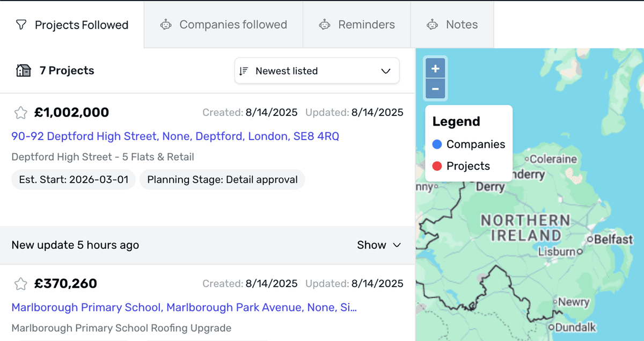
Task: Click the robot icon beside Reminders
Action: (324, 25)
